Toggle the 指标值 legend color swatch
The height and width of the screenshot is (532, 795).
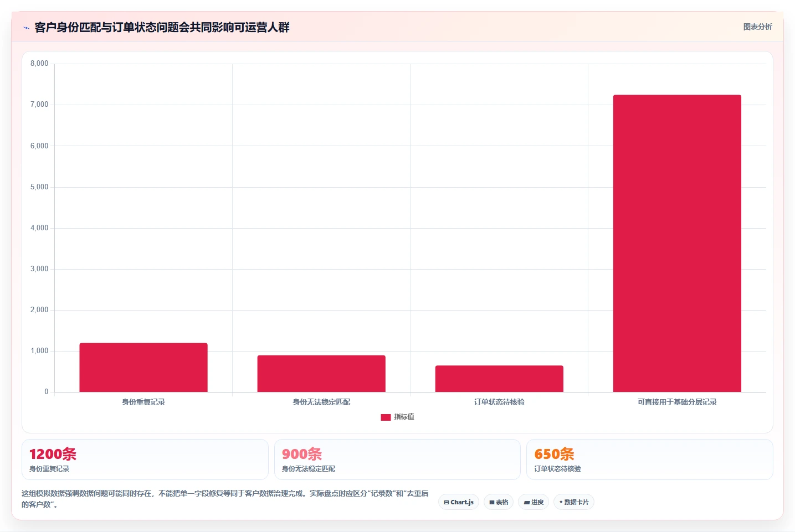[x=386, y=417]
